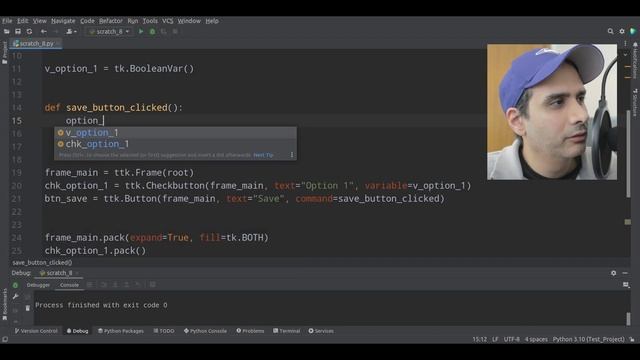Click the green Debug bug icon in toolbar
The height and width of the screenshot is (360, 640).
point(152,31)
